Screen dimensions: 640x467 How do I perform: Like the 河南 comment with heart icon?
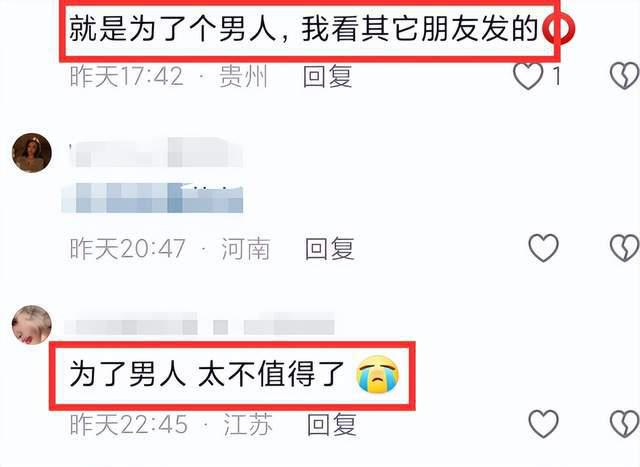tap(543, 248)
